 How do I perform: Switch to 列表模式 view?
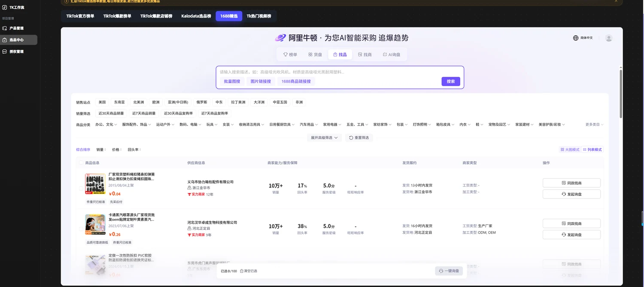(592, 150)
